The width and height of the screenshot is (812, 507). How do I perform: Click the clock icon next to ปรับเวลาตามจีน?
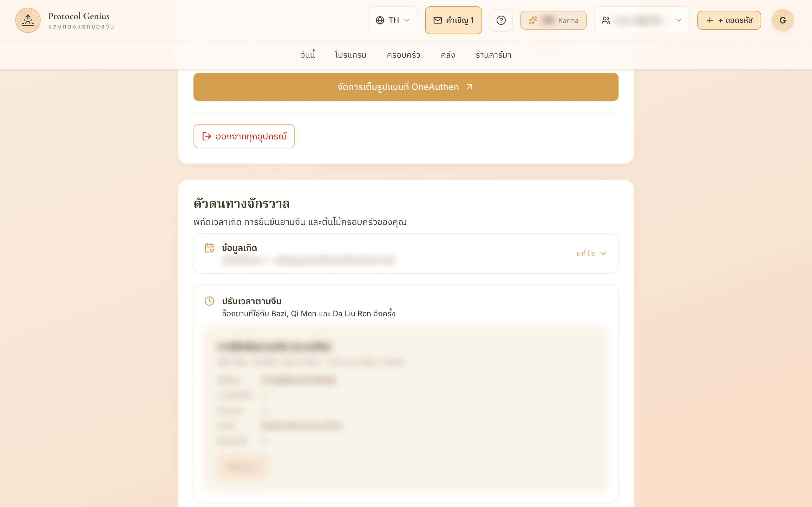point(209,301)
